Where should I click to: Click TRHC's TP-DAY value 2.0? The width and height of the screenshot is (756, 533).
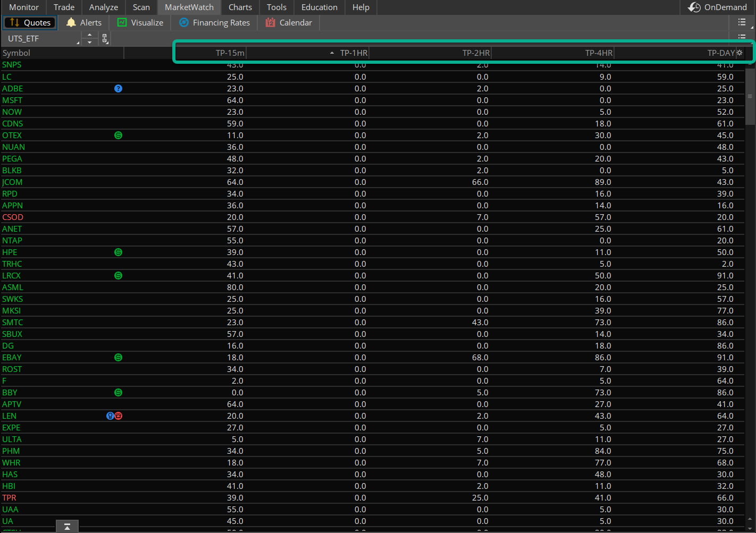point(728,264)
